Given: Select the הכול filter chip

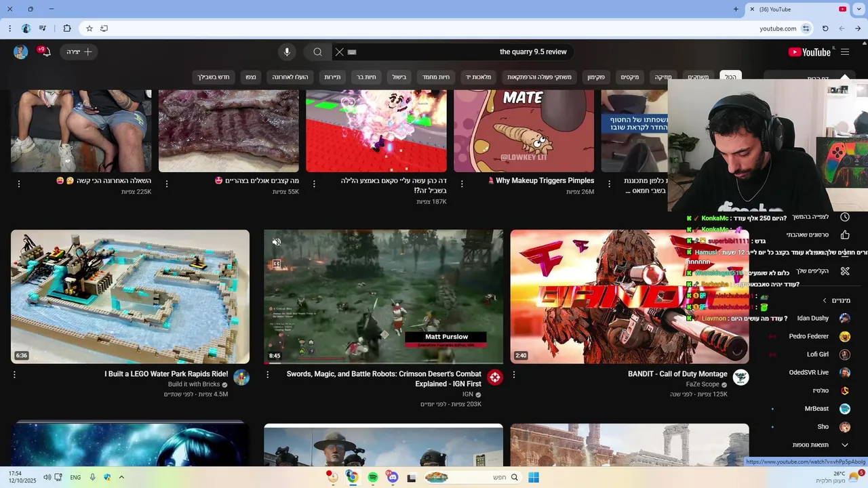Looking at the screenshot, I should coord(730,77).
